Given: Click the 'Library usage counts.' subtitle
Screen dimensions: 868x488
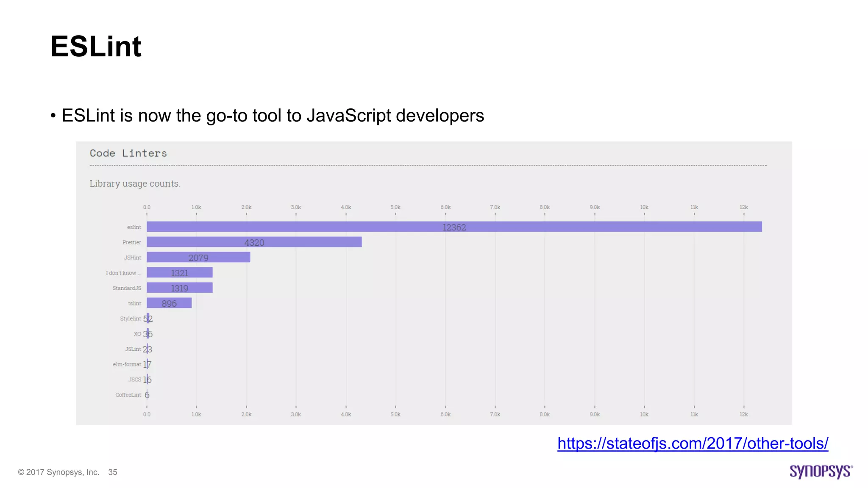Looking at the screenshot, I should click(x=135, y=183).
